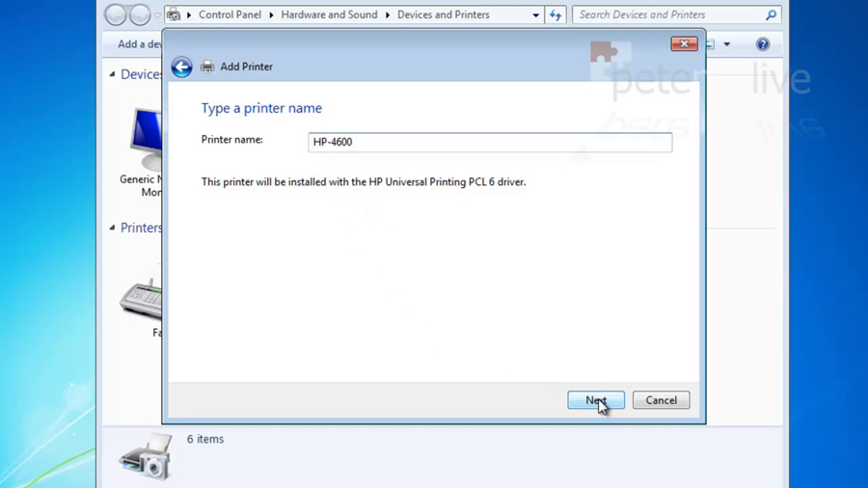Expand the arrow after Hardware and Sound

point(388,14)
